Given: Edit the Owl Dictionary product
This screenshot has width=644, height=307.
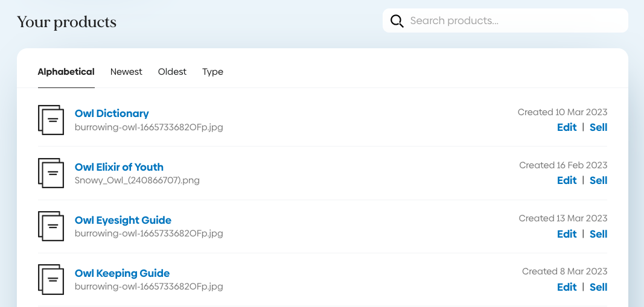Looking at the screenshot, I should 567,127.
